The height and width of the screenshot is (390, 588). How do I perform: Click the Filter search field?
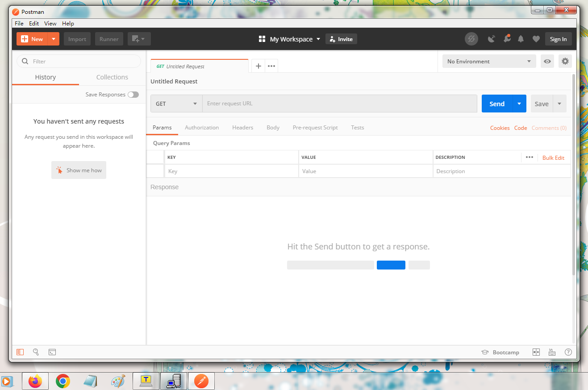point(79,61)
